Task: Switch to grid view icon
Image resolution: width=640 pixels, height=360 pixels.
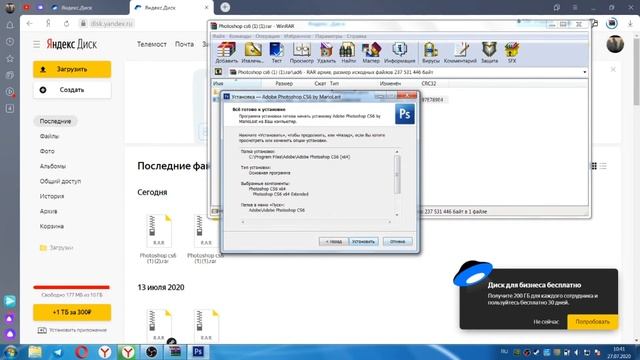Action: tap(594, 166)
